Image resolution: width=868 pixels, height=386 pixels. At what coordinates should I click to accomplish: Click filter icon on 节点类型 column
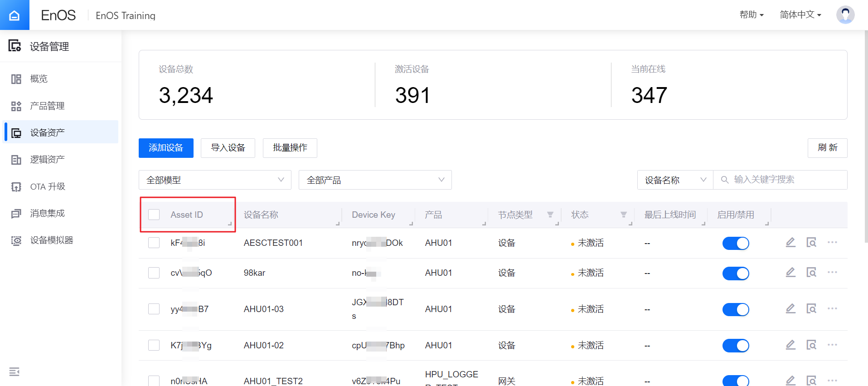point(550,215)
